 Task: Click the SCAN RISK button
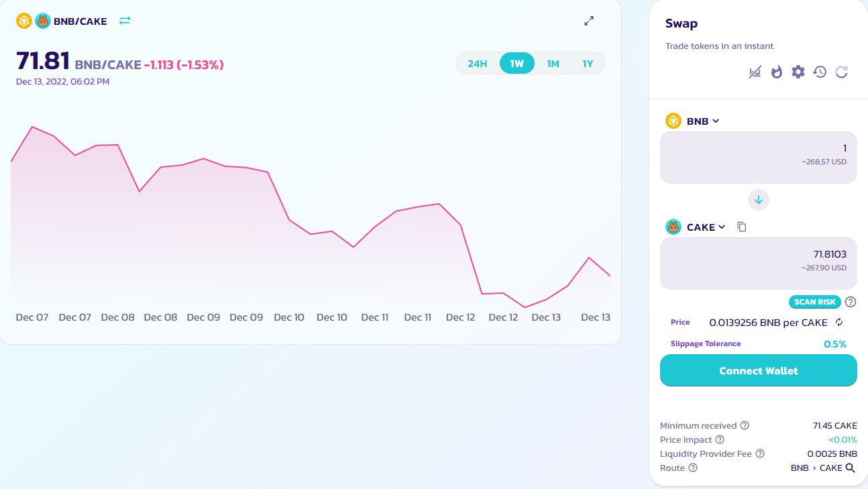tap(815, 302)
